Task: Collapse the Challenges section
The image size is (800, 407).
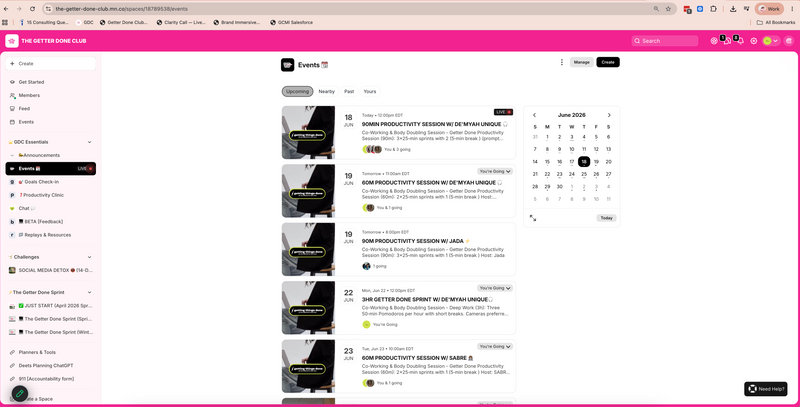Action: pyautogui.click(x=89, y=257)
